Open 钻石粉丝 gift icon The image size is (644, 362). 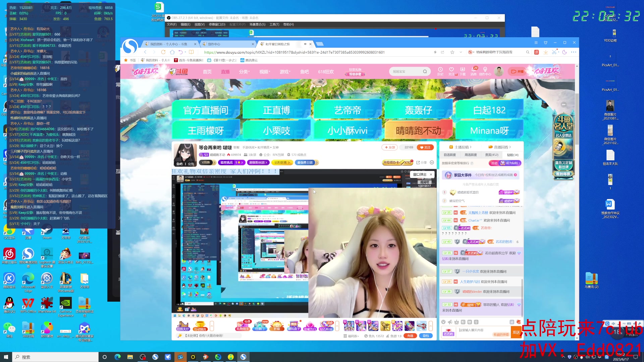coord(326,326)
